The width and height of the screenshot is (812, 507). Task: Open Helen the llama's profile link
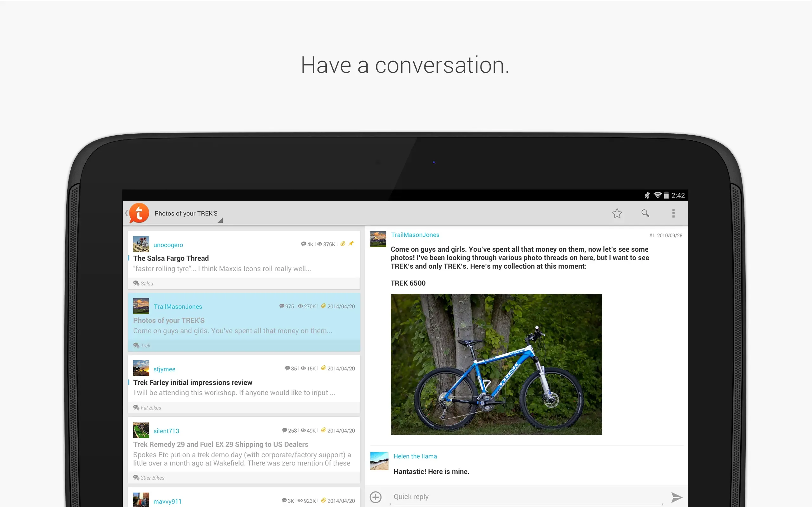(415, 456)
